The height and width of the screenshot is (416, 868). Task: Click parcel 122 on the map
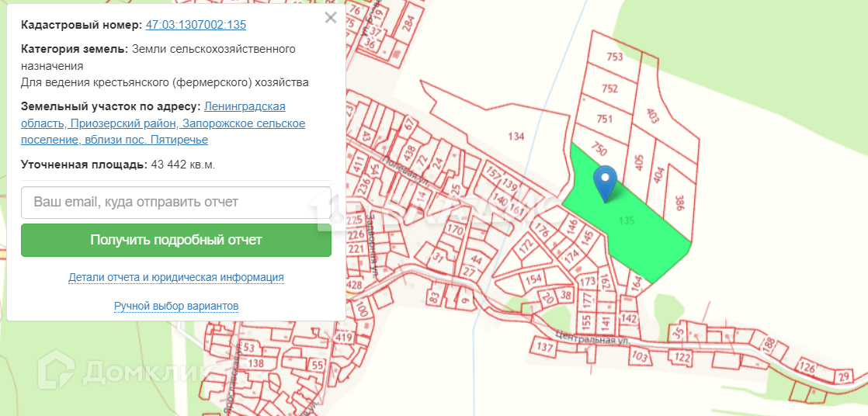[x=682, y=357]
